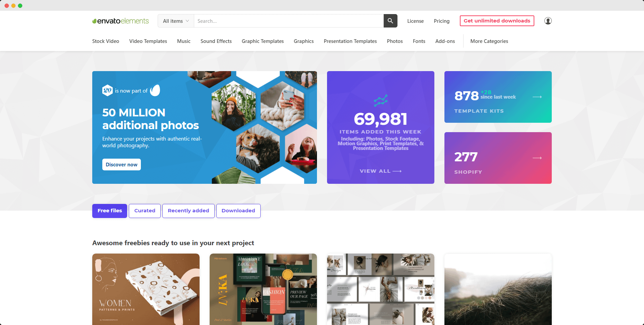
Task: Open the INKA magazine template thumbnail
Action: 263,289
